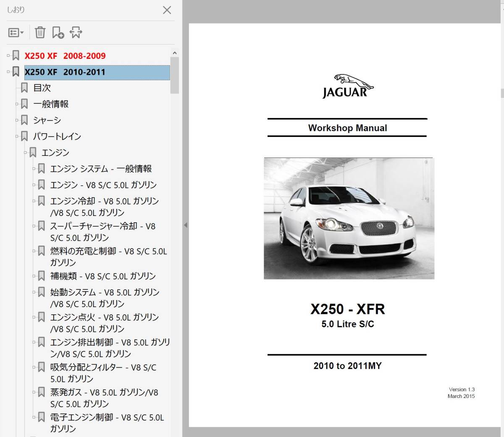
Task: Click bookmark icon beside 吸気分配とフィルター
Action: click(x=41, y=367)
